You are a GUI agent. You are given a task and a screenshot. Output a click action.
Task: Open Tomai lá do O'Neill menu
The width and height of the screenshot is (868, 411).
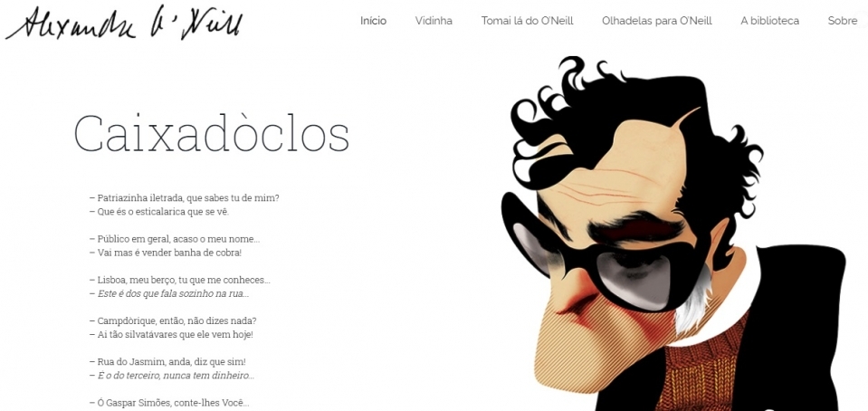pyautogui.click(x=527, y=21)
